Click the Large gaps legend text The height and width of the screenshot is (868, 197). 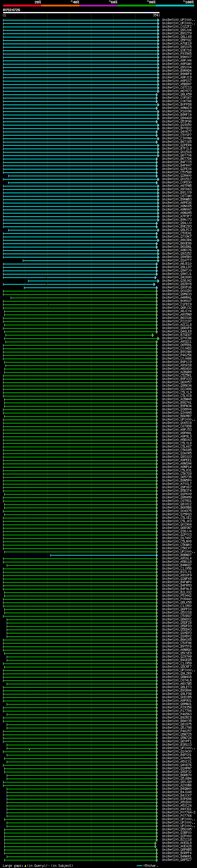[38, 866]
